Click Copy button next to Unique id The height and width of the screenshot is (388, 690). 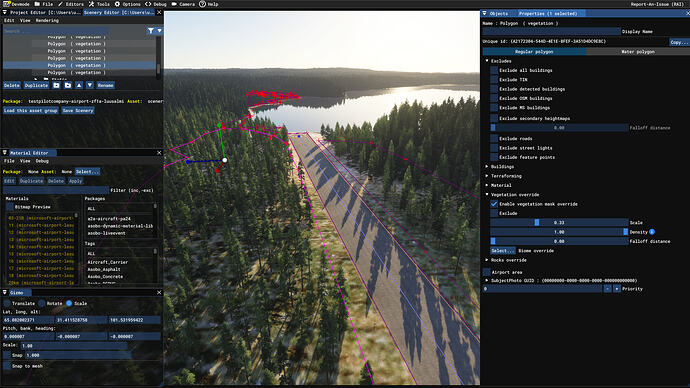(678, 42)
